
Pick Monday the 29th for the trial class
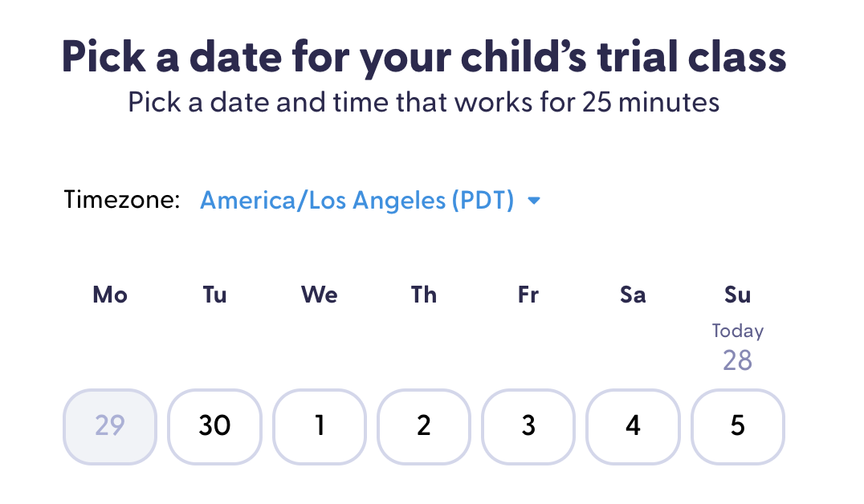[110, 426]
